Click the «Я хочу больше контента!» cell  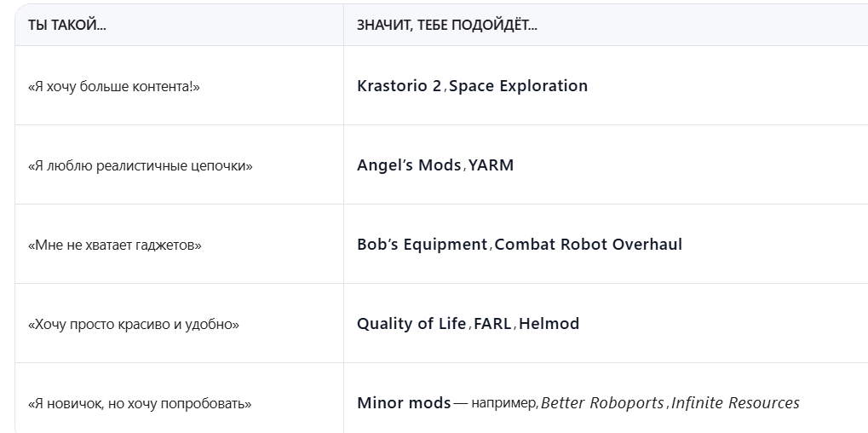pyautogui.click(x=114, y=87)
